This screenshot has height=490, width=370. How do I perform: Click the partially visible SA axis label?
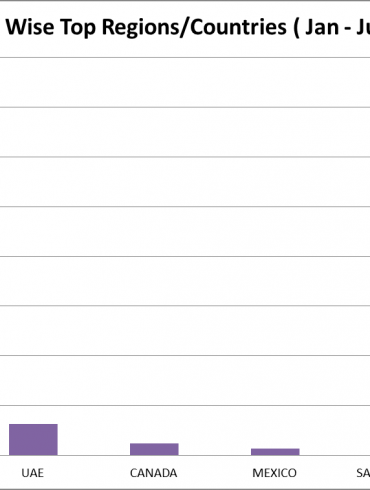363,473
